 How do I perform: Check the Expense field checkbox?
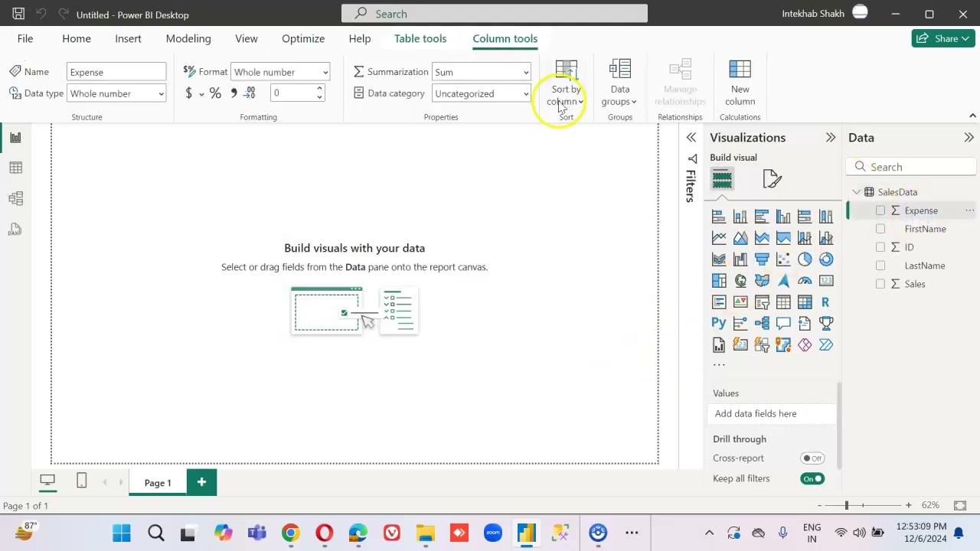click(880, 210)
